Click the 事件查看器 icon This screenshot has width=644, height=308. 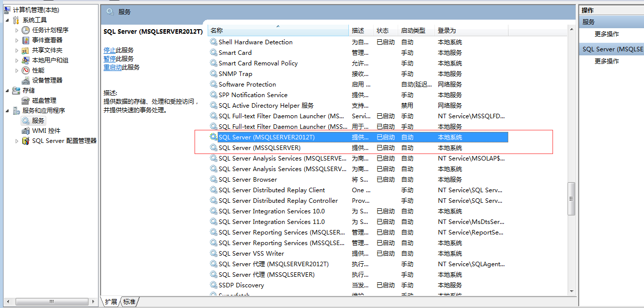click(26, 40)
